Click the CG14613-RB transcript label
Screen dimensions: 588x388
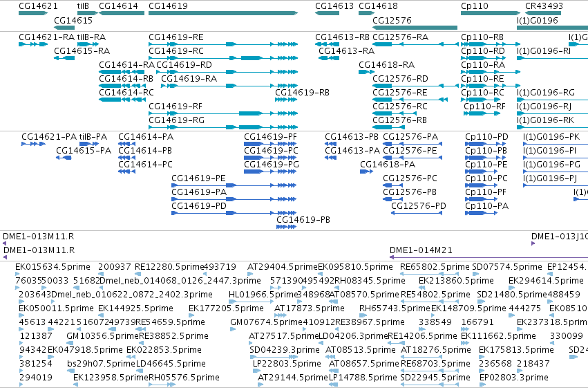342,37
